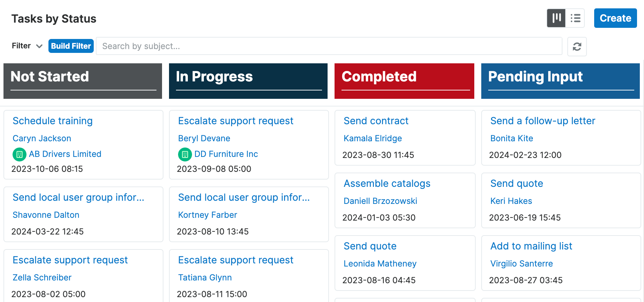View Caryn Jackson's contact record

point(41,138)
